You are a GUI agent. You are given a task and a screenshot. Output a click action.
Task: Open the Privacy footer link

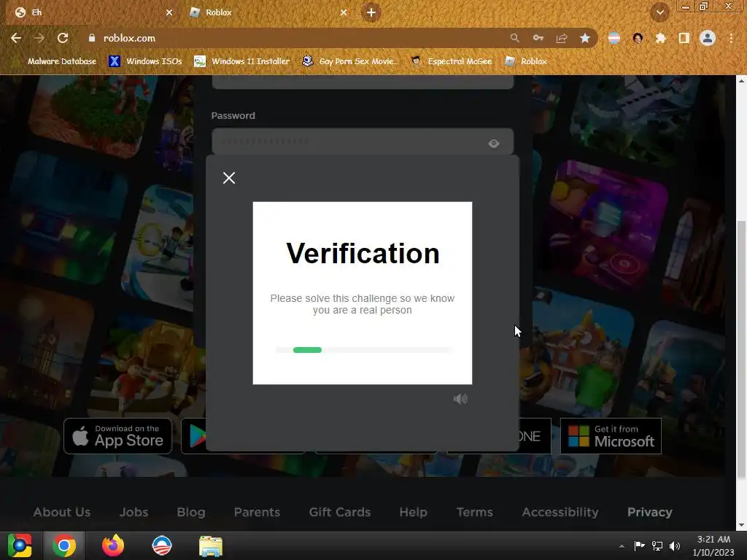tap(650, 512)
